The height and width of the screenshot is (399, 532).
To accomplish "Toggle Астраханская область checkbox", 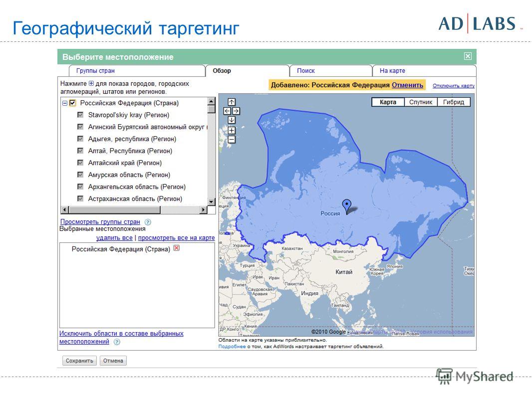I will [80, 199].
